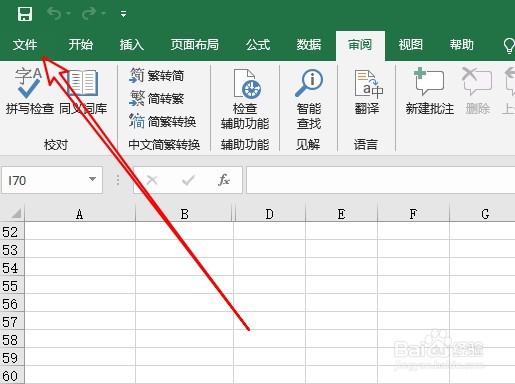Switch to the 数据 tab
Viewport: 515px width, 384px height.
[309, 45]
